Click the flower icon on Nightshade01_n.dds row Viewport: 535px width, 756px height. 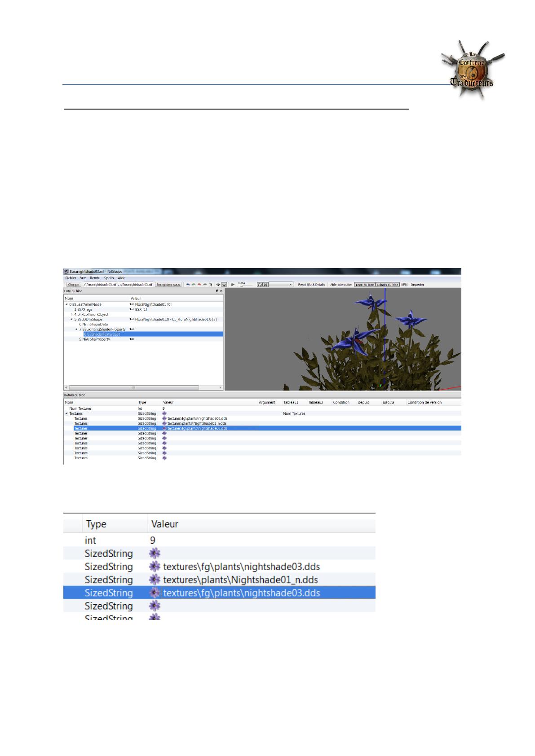[164, 423]
